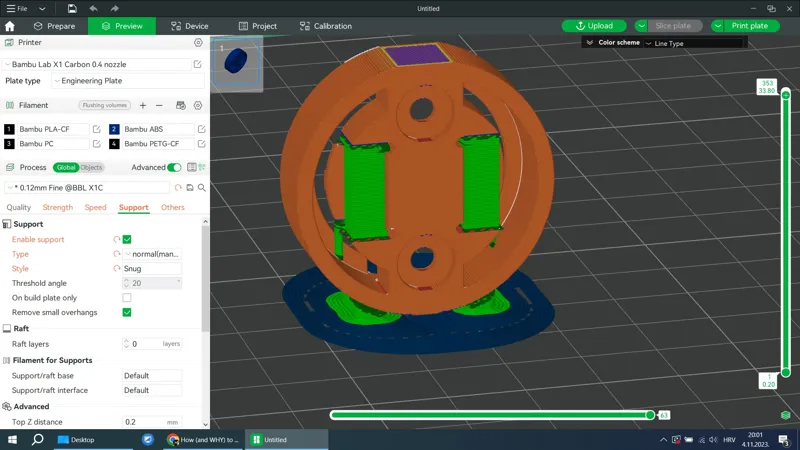Click the layers icon at viewport corner

[x=786, y=415]
